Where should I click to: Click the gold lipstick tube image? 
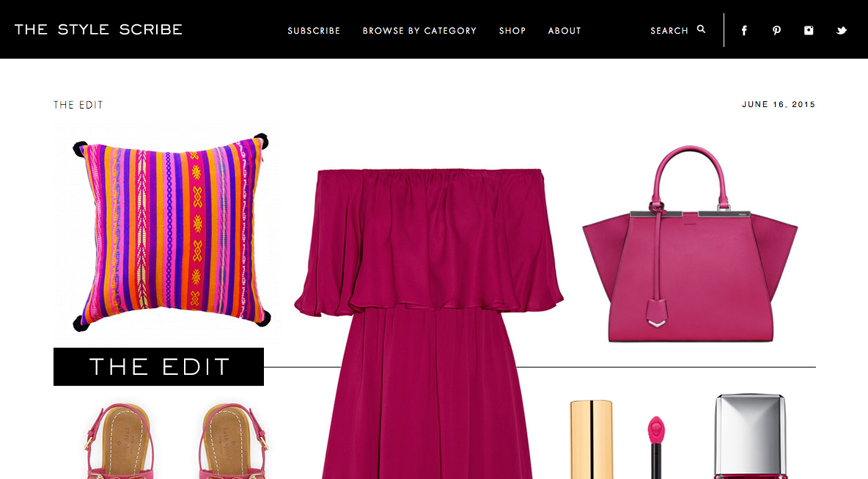pyautogui.click(x=591, y=439)
